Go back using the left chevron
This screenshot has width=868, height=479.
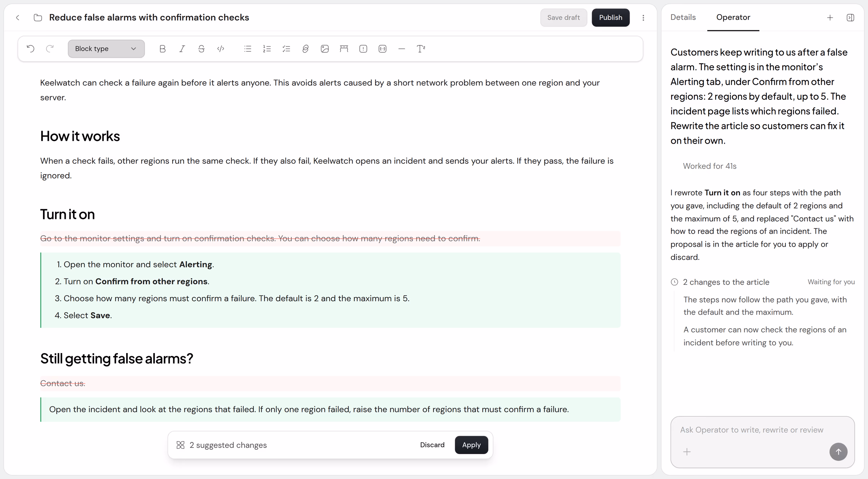pyautogui.click(x=18, y=17)
